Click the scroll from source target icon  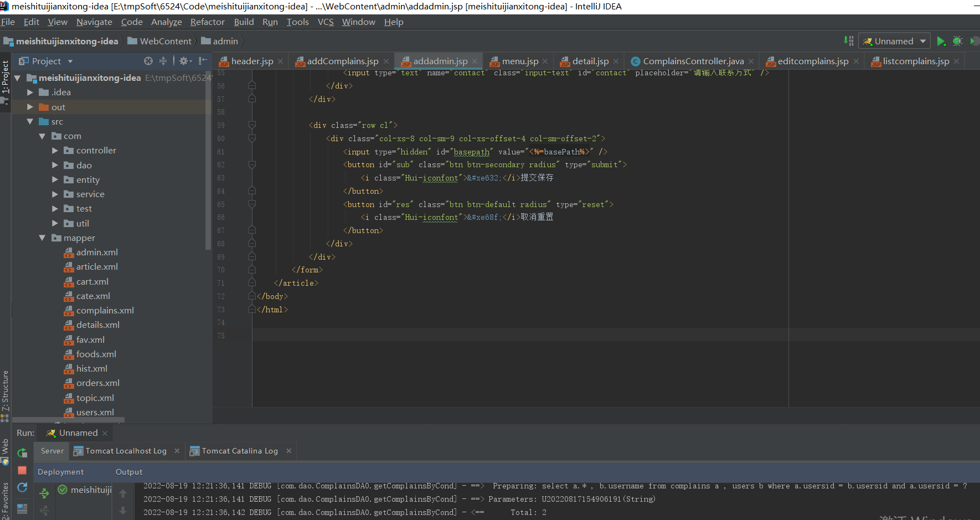tap(148, 61)
